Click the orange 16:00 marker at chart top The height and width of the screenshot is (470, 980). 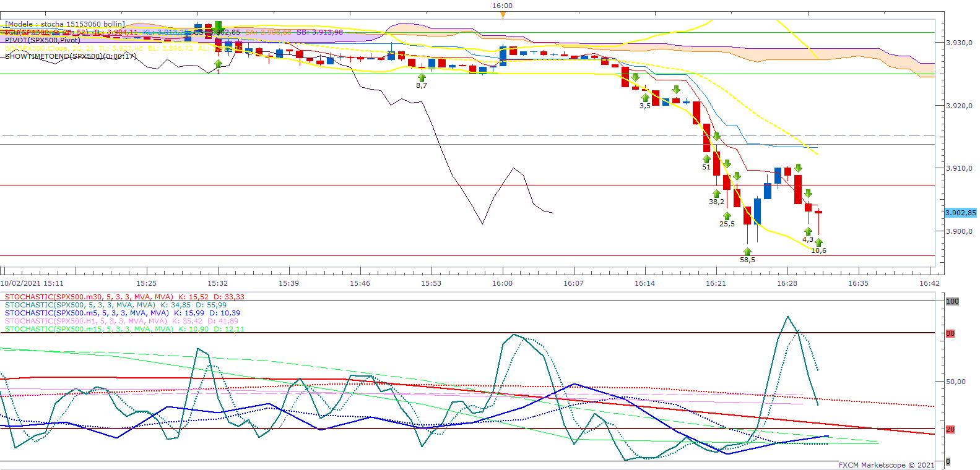(503, 15)
